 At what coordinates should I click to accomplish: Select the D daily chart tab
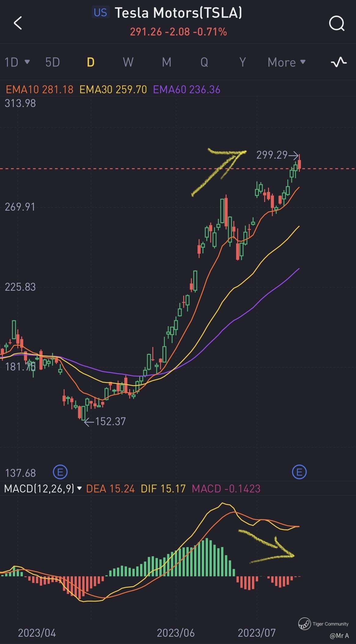(x=91, y=62)
